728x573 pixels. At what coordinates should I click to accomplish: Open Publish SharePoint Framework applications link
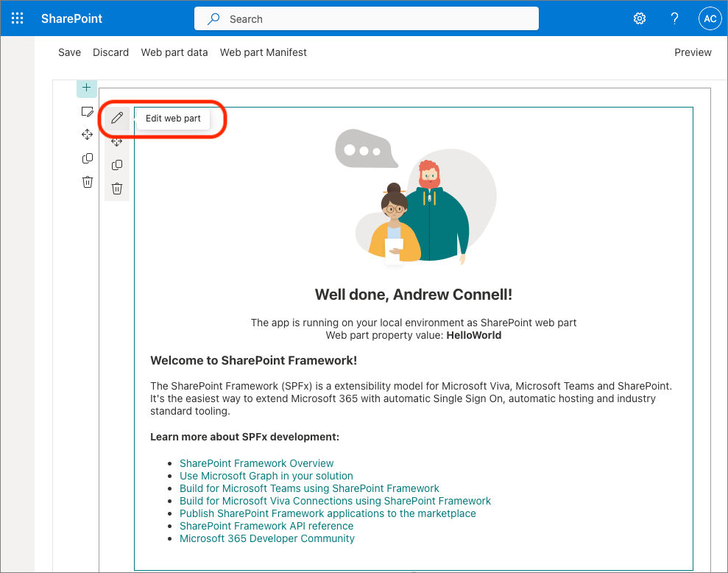[328, 513]
